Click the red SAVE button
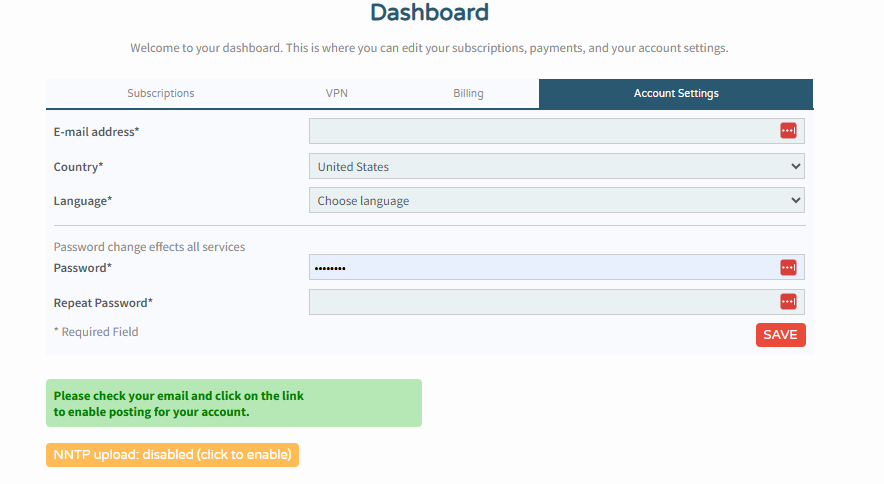The image size is (884, 484). 780,335
